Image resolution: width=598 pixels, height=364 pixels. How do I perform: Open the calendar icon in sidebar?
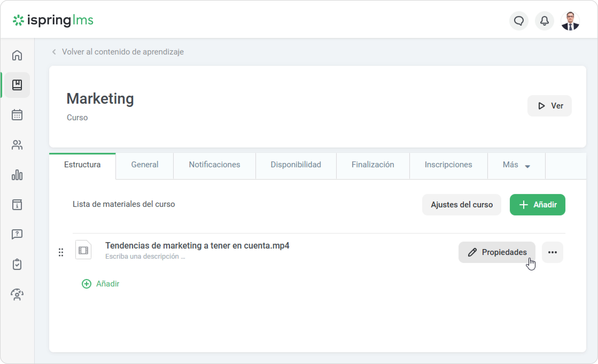pyautogui.click(x=17, y=115)
